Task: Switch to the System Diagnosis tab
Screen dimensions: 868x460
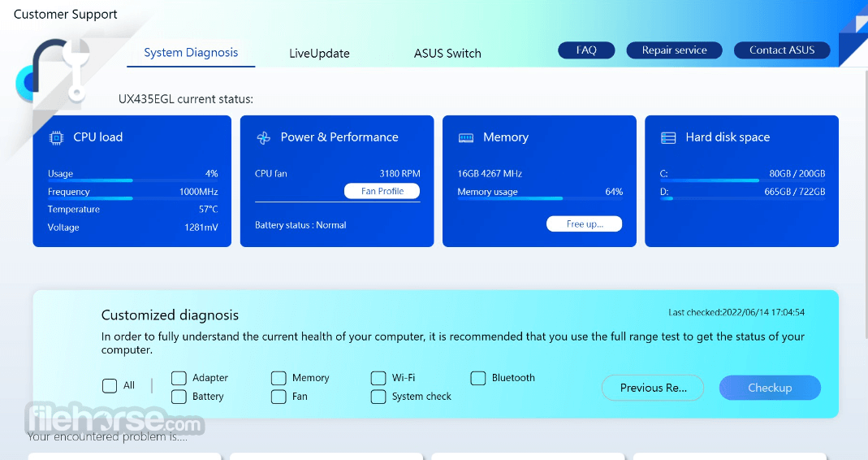Action: [x=191, y=53]
